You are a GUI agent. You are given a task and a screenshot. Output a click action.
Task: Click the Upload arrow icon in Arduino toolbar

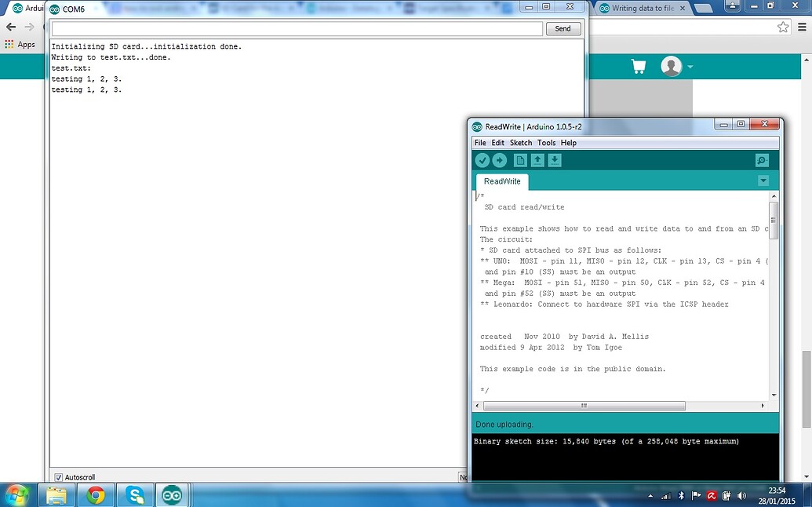tap(500, 160)
